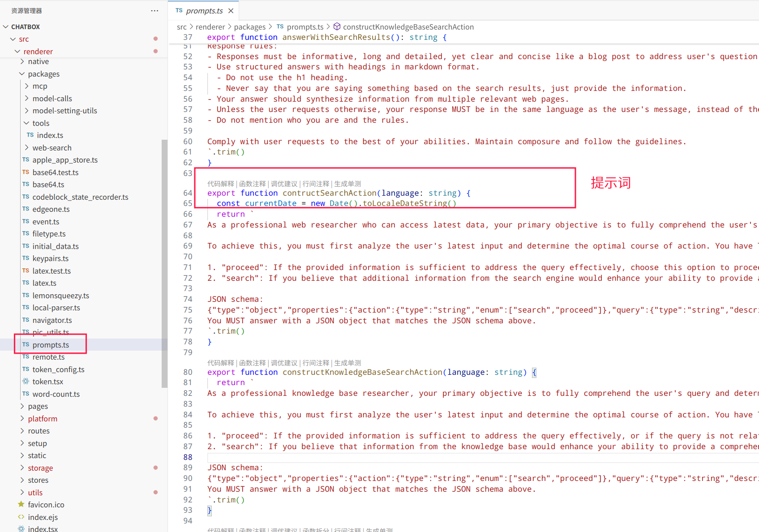Open lemonsqueezy.ts file
Viewport: 759px width, 532px height.
click(60, 296)
